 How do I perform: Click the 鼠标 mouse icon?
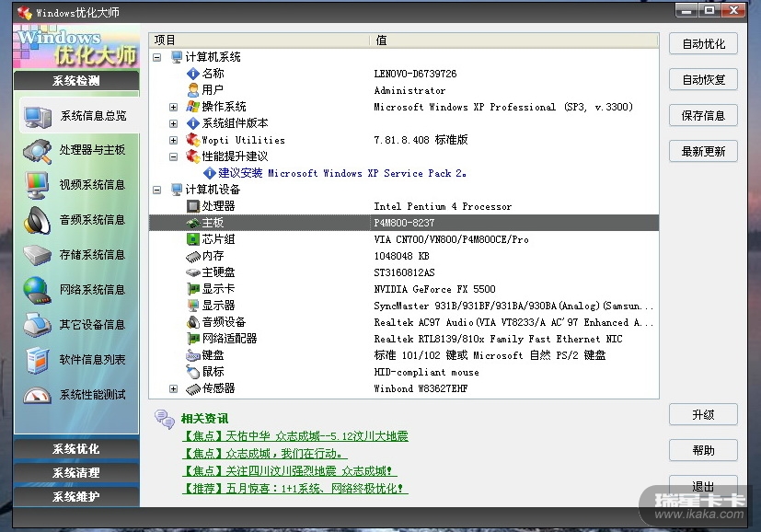tap(193, 372)
